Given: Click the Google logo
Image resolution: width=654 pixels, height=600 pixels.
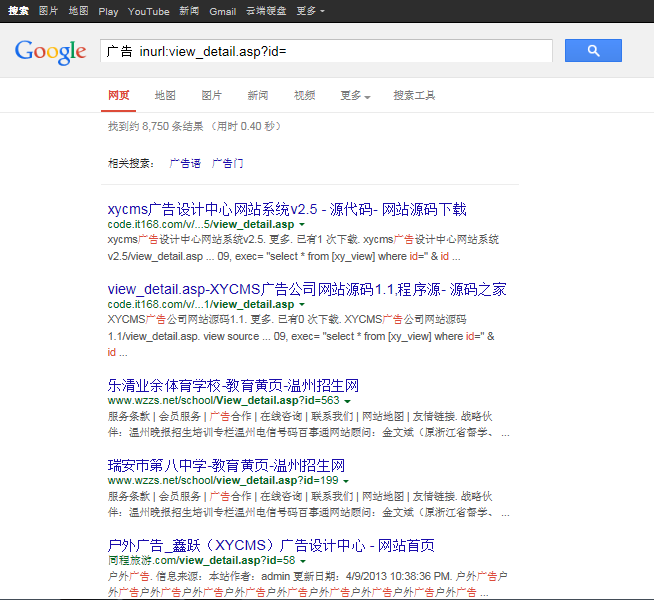Looking at the screenshot, I should (x=50, y=52).
